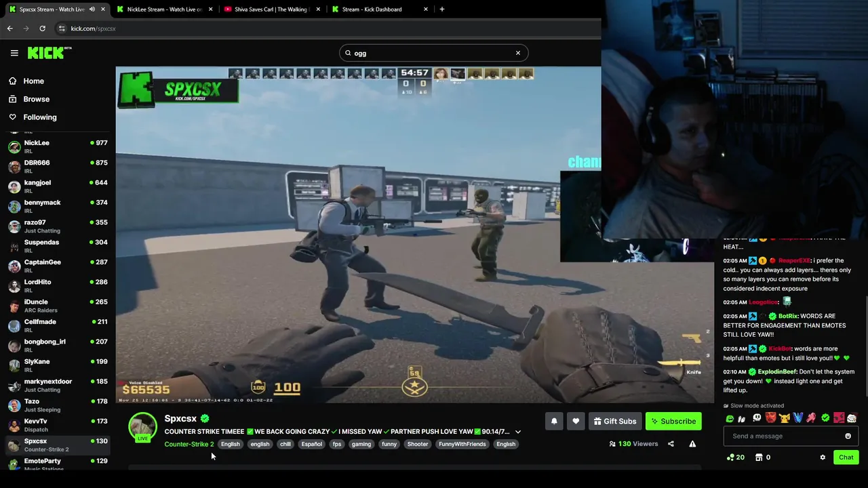868x488 pixels.
Task: Open chat settings gear icon
Action: [823, 457]
